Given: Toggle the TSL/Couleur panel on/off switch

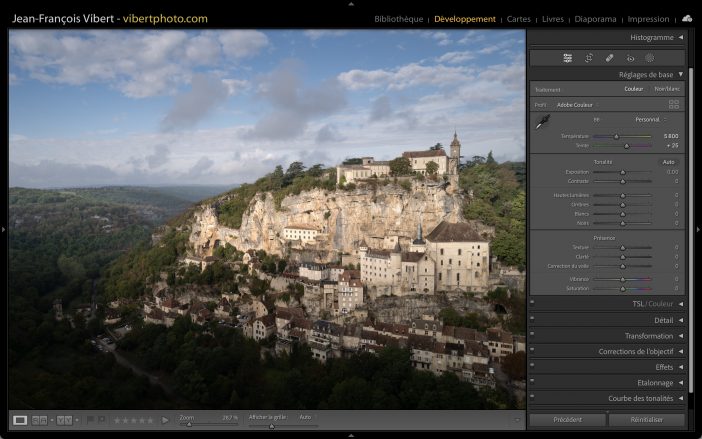Looking at the screenshot, I should [532, 304].
